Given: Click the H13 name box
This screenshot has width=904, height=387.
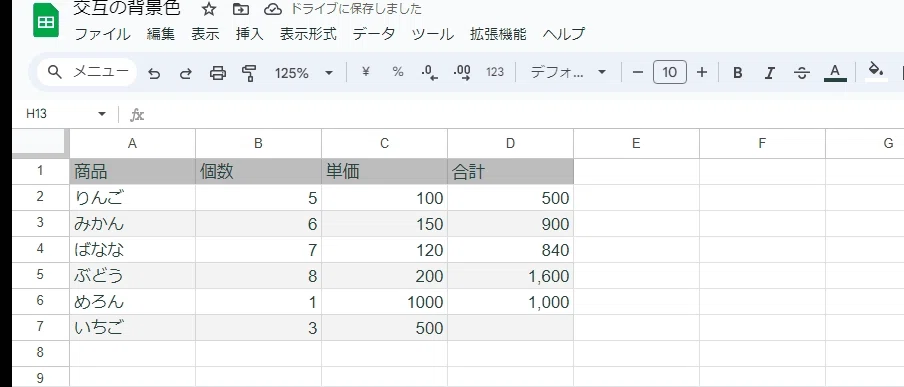Looking at the screenshot, I should tap(36, 114).
